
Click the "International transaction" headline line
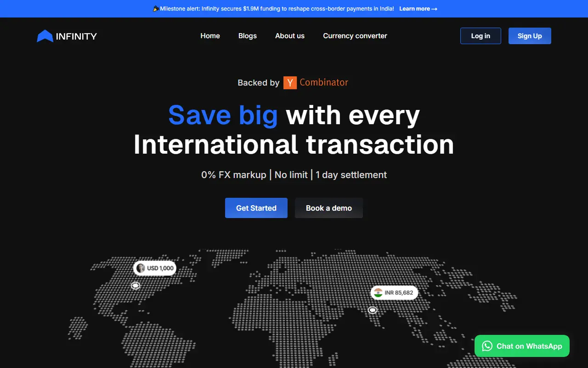tap(294, 144)
